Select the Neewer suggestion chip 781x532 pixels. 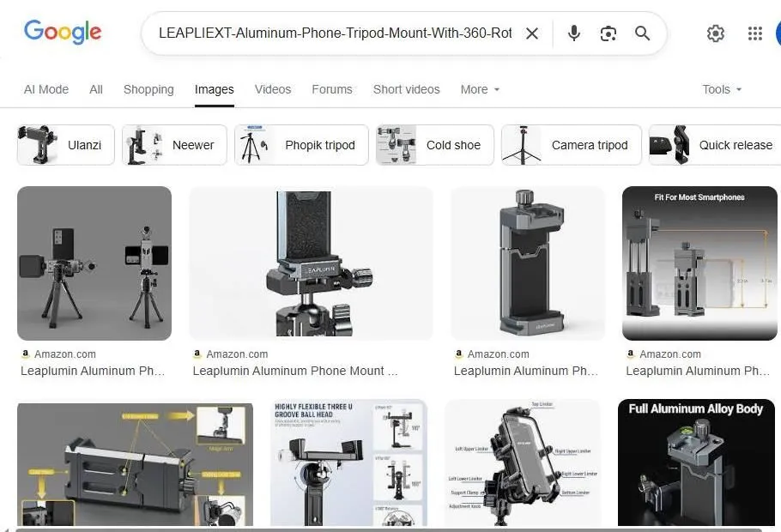[x=173, y=144]
